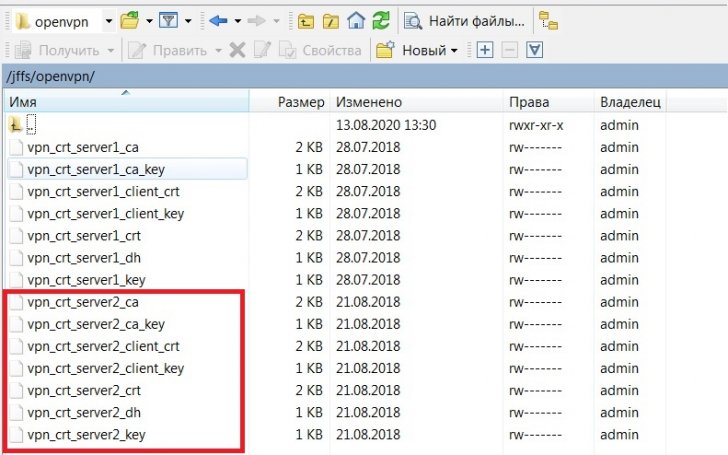Open Свойства properties button

(320, 50)
